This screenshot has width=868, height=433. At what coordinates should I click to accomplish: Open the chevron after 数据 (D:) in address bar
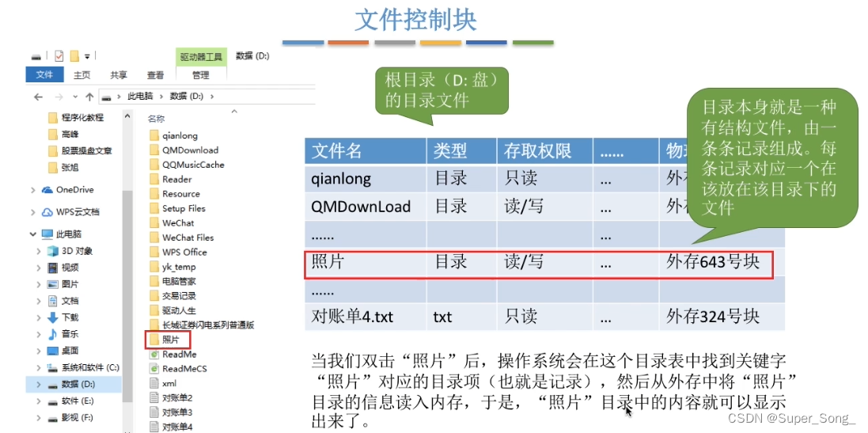click(212, 97)
